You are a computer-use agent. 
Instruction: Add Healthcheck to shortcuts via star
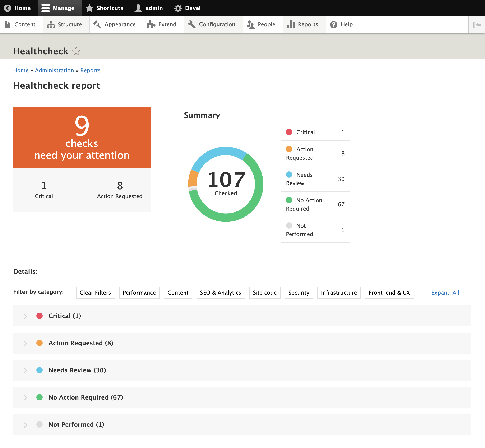(76, 51)
